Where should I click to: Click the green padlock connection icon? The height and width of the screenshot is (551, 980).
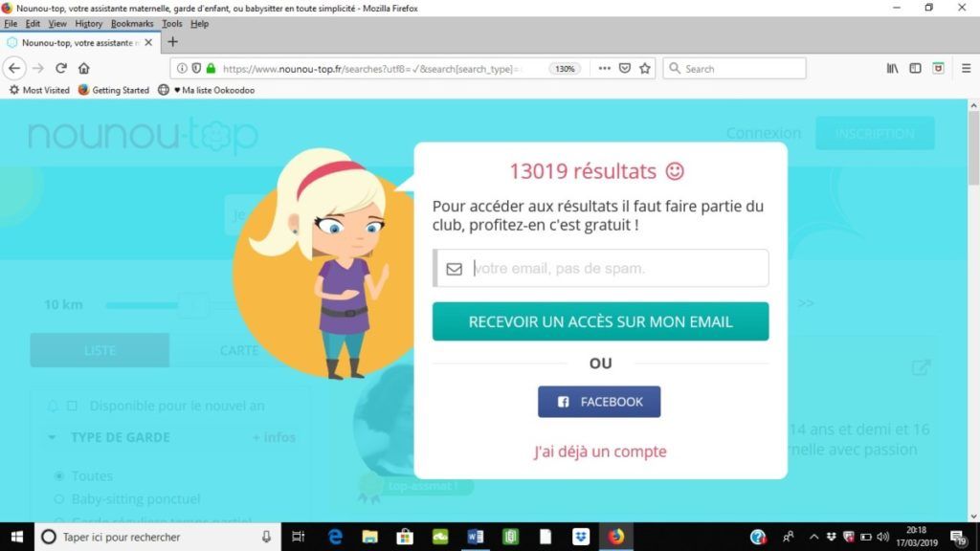point(212,68)
